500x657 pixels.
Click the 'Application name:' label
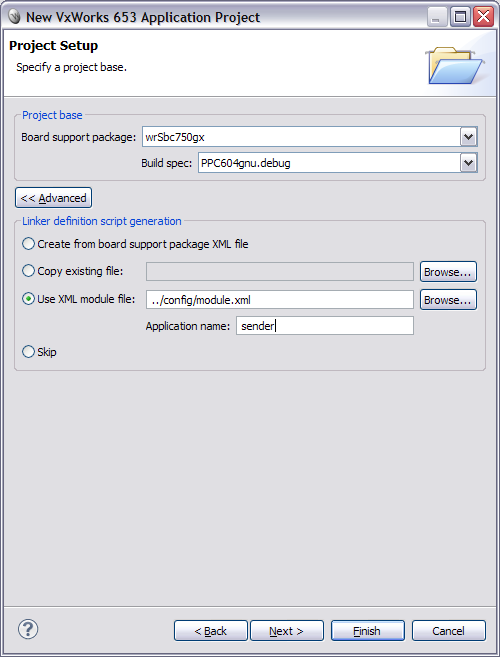(188, 326)
